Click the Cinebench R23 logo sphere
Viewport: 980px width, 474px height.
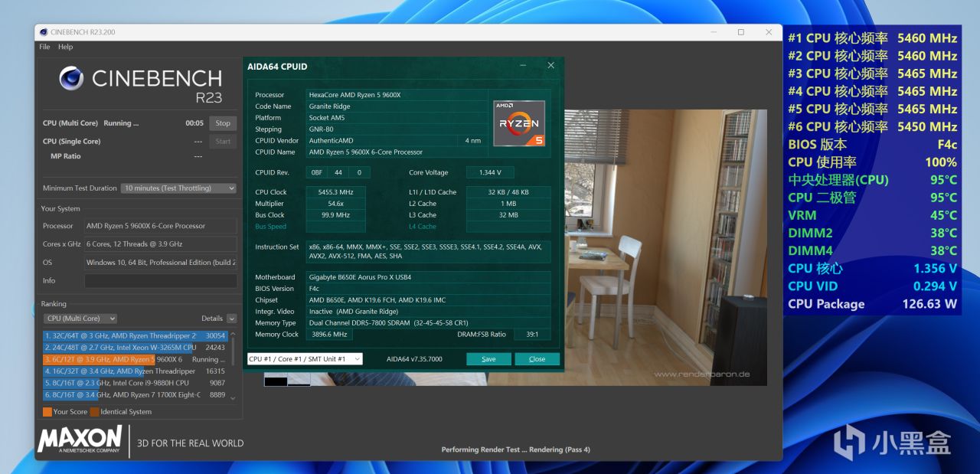(71, 78)
